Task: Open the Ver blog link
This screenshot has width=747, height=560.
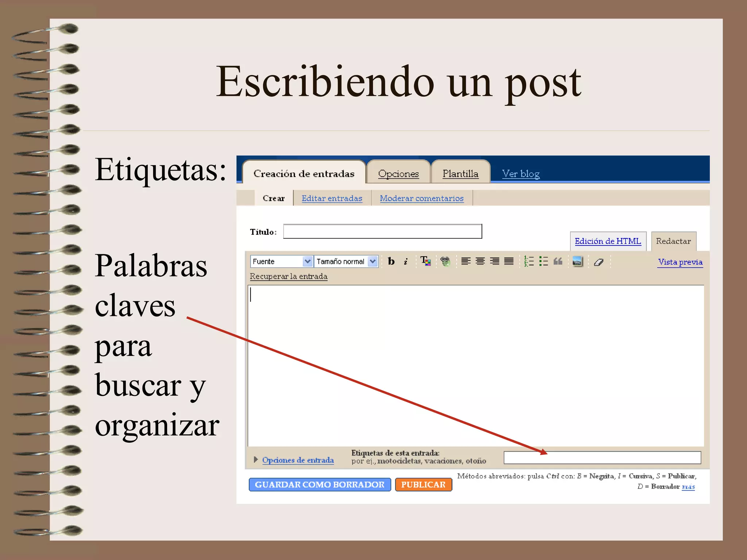Action: 520,174
